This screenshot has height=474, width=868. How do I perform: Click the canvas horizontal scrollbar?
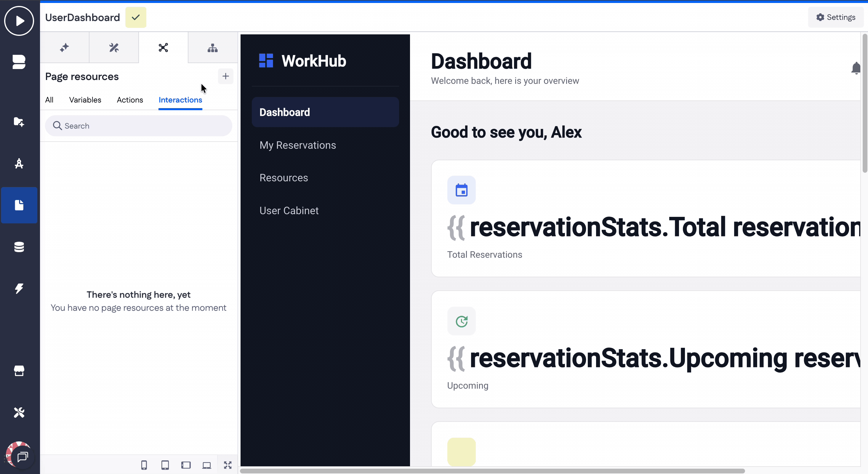[x=492, y=471]
